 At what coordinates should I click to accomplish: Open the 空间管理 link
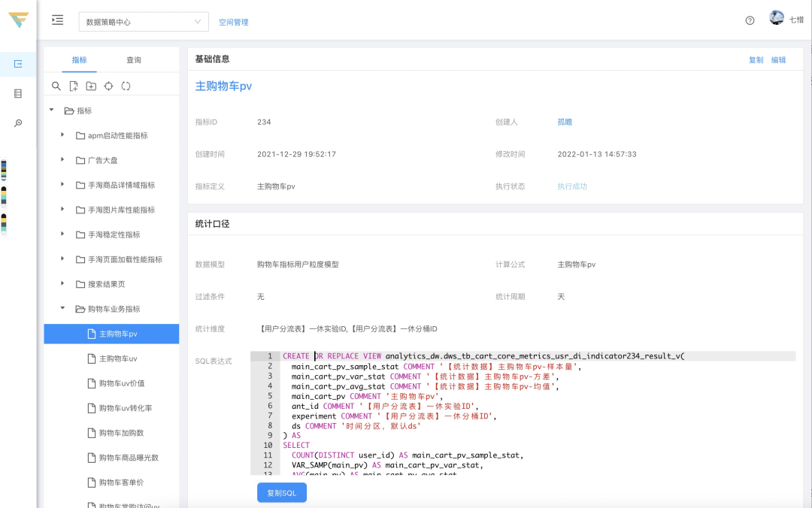(x=233, y=23)
